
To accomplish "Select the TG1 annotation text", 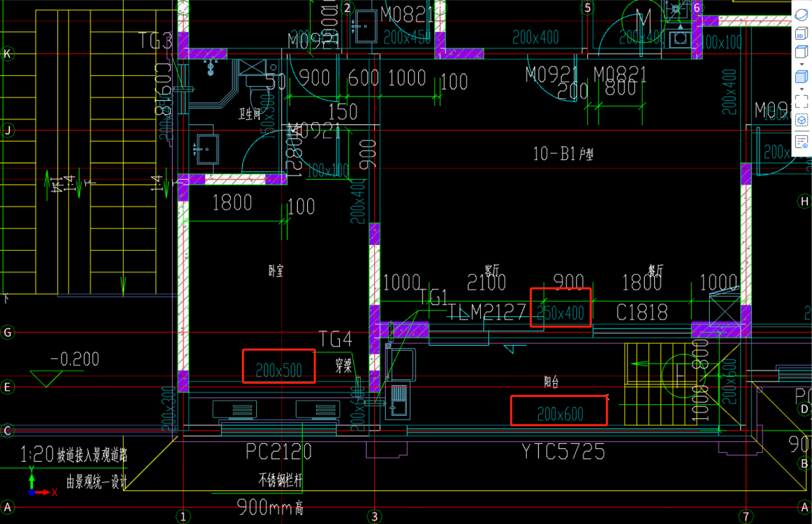I will (x=434, y=297).
